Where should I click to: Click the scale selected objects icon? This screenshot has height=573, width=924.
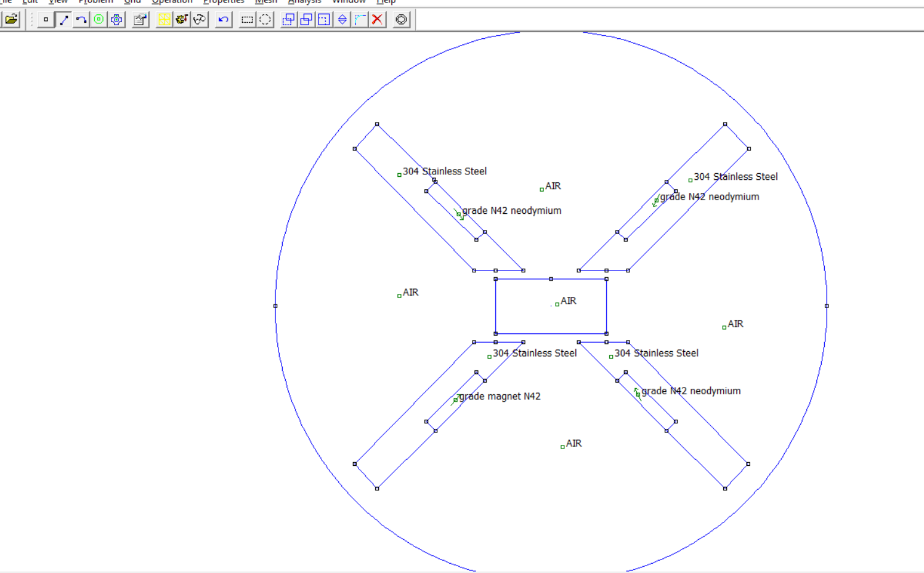pyautogui.click(x=324, y=20)
